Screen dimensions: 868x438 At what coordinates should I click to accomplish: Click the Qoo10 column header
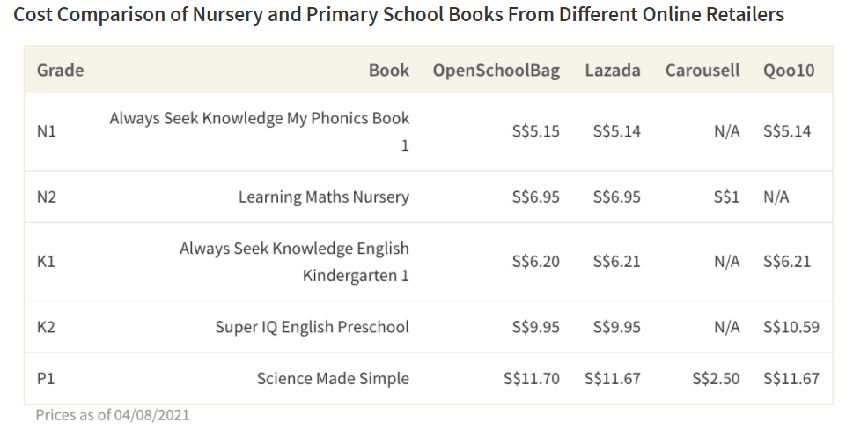[789, 71]
